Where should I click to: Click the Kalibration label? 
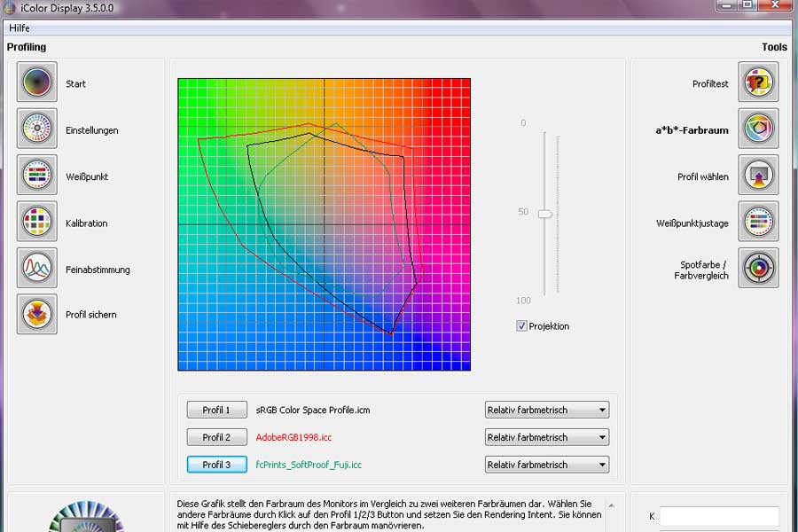point(87,223)
